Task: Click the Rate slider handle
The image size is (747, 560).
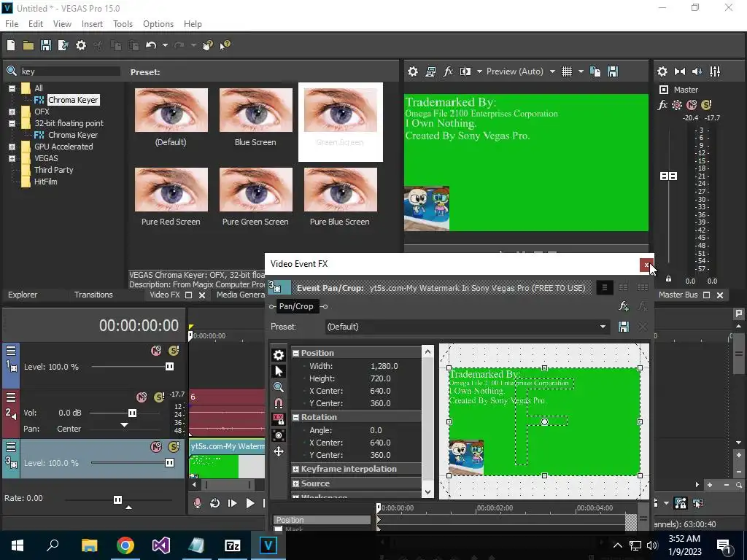Action: pyautogui.click(x=117, y=499)
